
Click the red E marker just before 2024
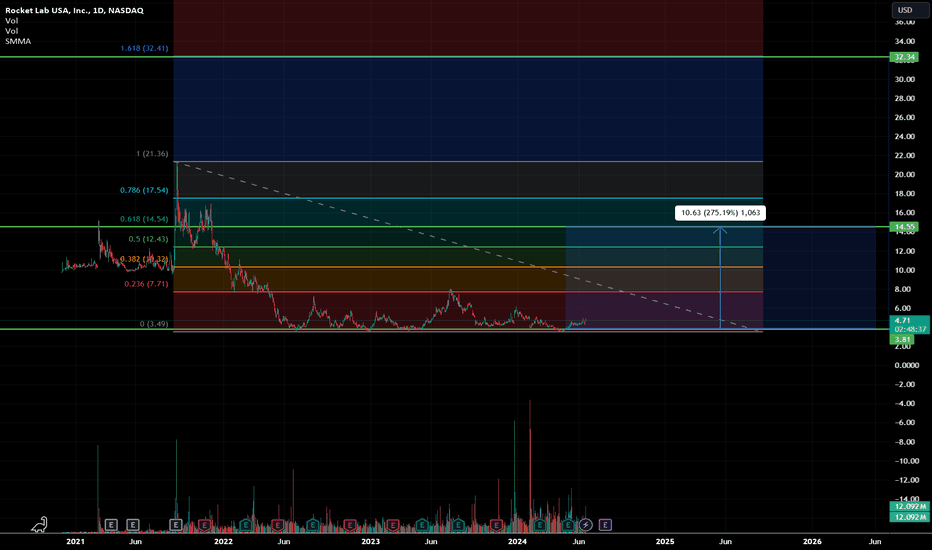coord(496,524)
